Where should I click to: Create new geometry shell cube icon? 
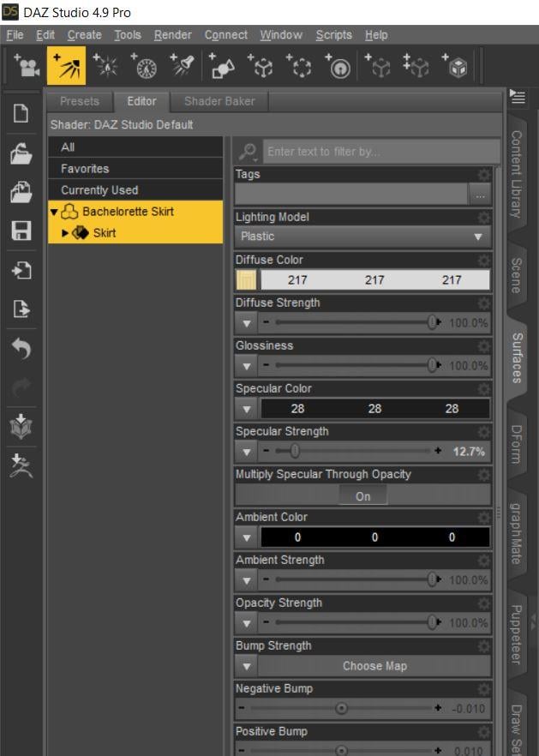[x=456, y=66]
